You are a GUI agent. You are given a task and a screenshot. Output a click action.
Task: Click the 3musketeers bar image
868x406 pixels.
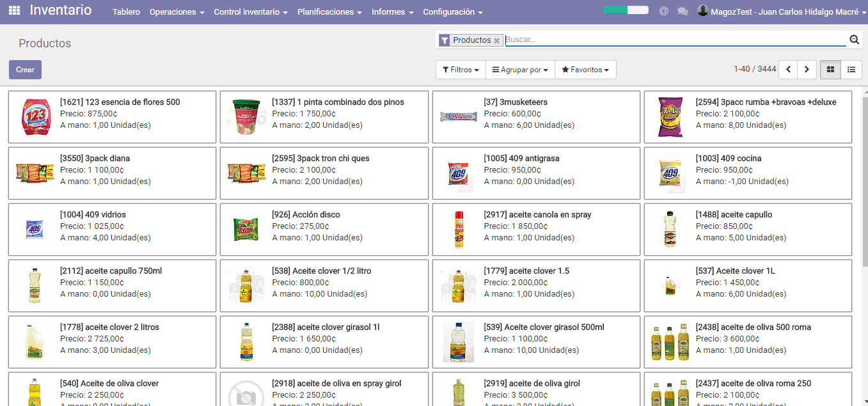pyautogui.click(x=459, y=116)
